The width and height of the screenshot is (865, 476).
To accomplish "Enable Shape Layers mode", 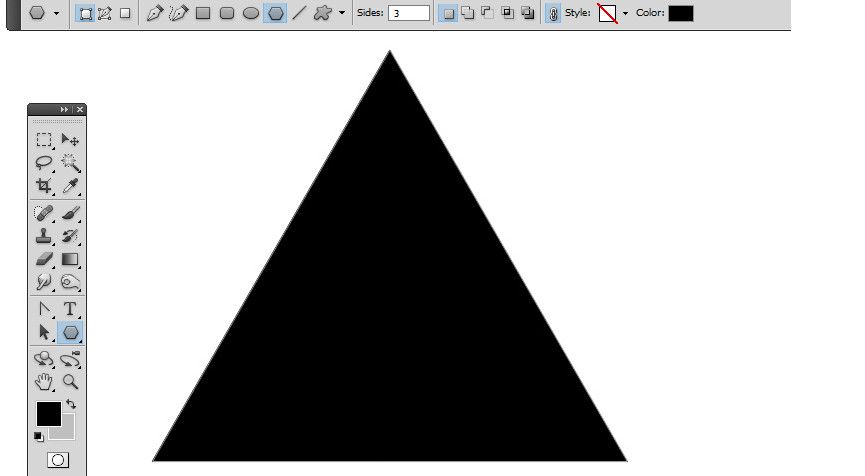I will coord(86,14).
